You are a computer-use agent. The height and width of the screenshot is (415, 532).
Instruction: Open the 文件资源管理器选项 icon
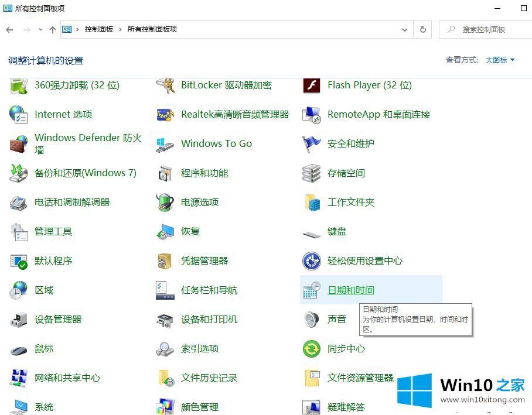pos(312,378)
